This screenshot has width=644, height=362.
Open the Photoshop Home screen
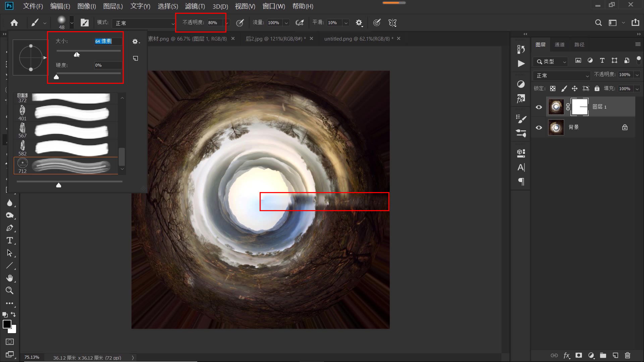[14, 22]
